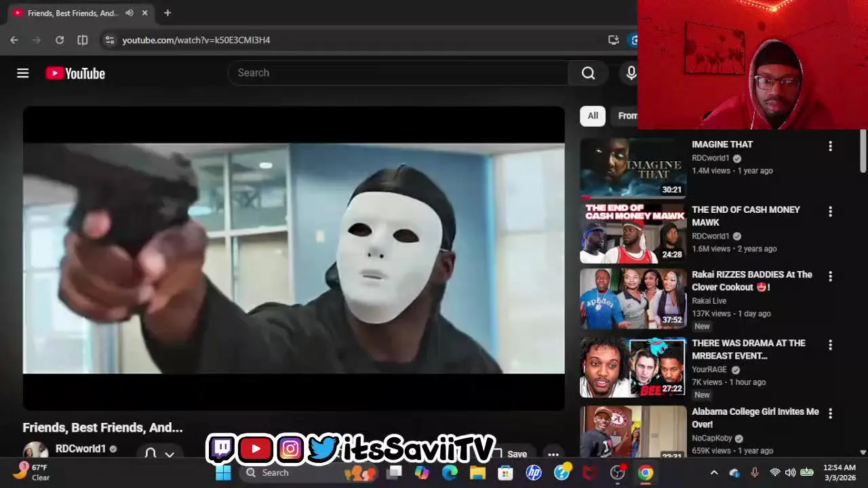Mute the tab via its speaker icon
The width and height of the screenshot is (868, 488).
pyautogui.click(x=130, y=13)
